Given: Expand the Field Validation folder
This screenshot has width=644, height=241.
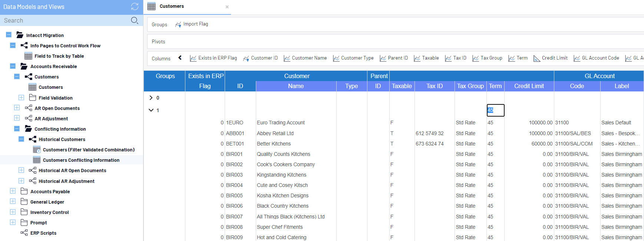Looking at the screenshot, I should tap(22, 98).
